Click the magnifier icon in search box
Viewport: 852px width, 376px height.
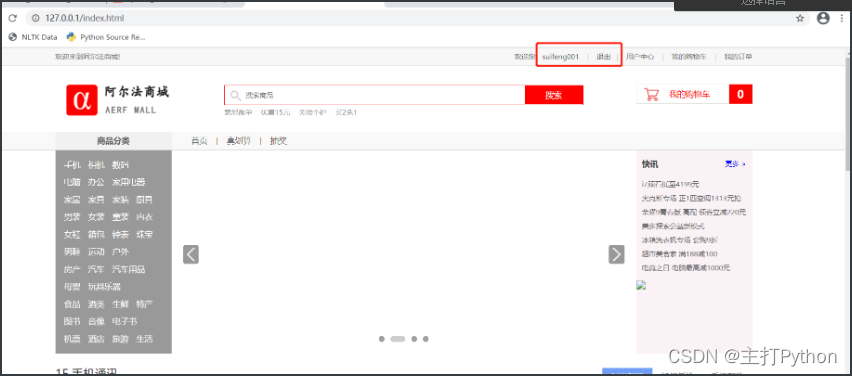235,95
